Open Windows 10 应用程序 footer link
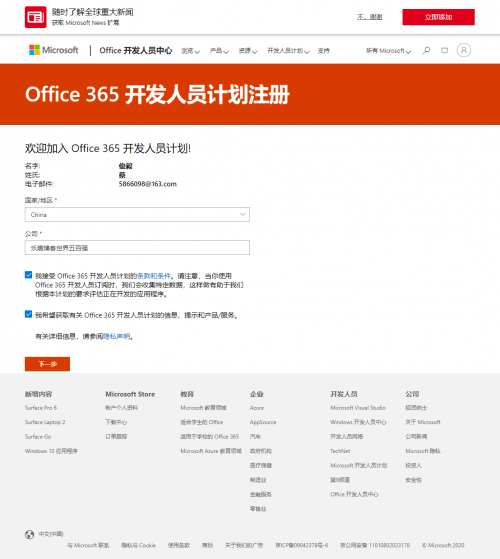 51,451
